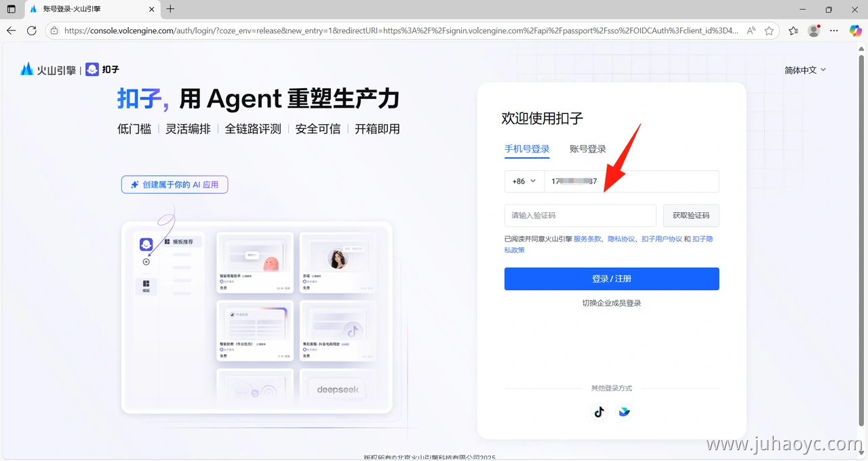Click the 请输入验证码 input field
Image resolution: width=868 pixels, height=461 pixels.
coord(580,216)
